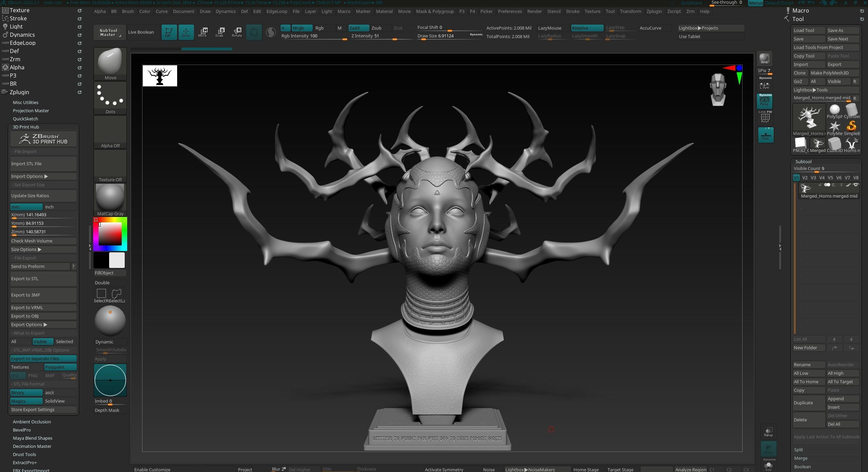Open the Texture Off selector
The image size is (868, 472).
[x=110, y=166]
